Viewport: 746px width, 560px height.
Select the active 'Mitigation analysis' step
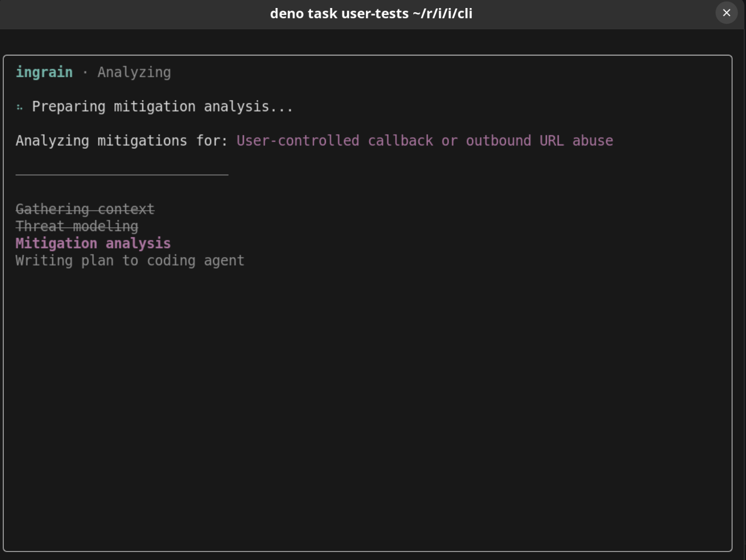[x=93, y=243]
